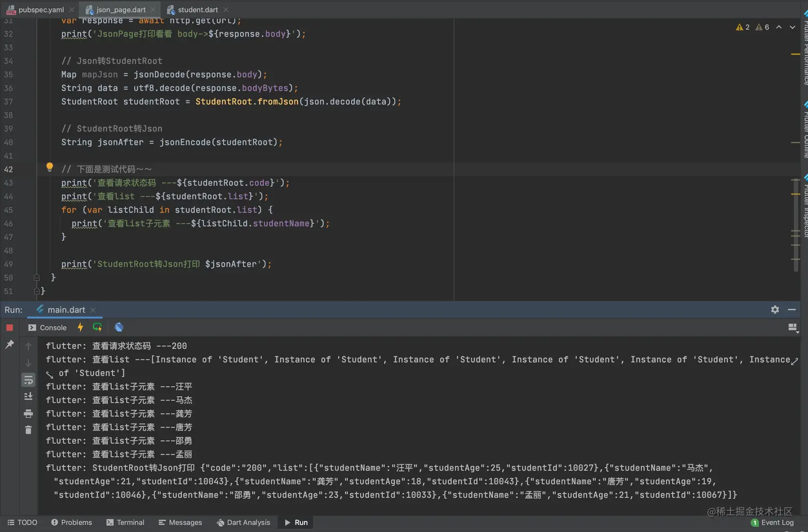This screenshot has height=532, width=808.
Task: Open the Event Log
Action: coord(772,522)
